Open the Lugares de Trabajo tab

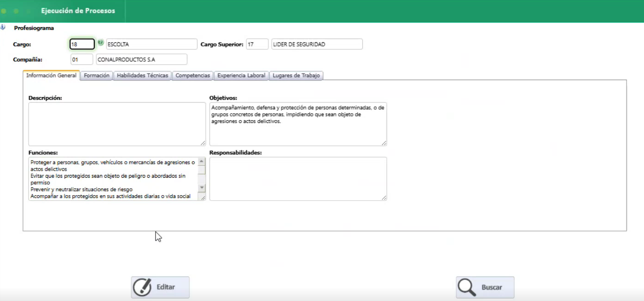297,76
